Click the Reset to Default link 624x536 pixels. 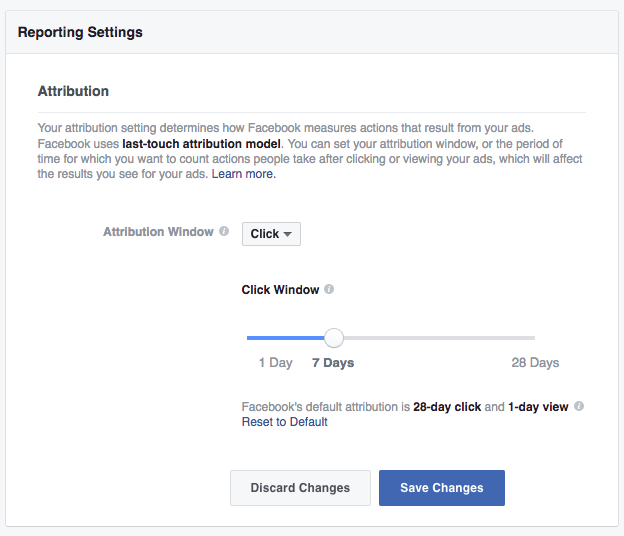pyautogui.click(x=285, y=422)
